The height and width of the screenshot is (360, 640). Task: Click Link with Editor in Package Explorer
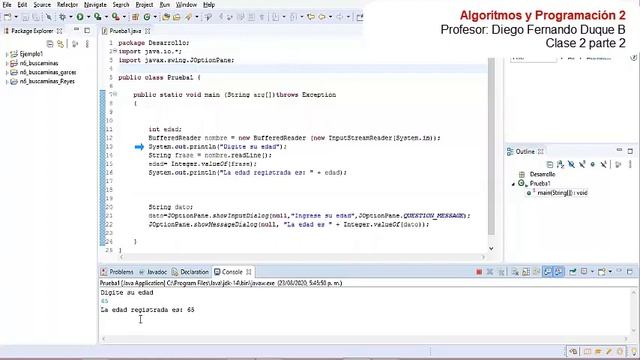tap(60, 44)
